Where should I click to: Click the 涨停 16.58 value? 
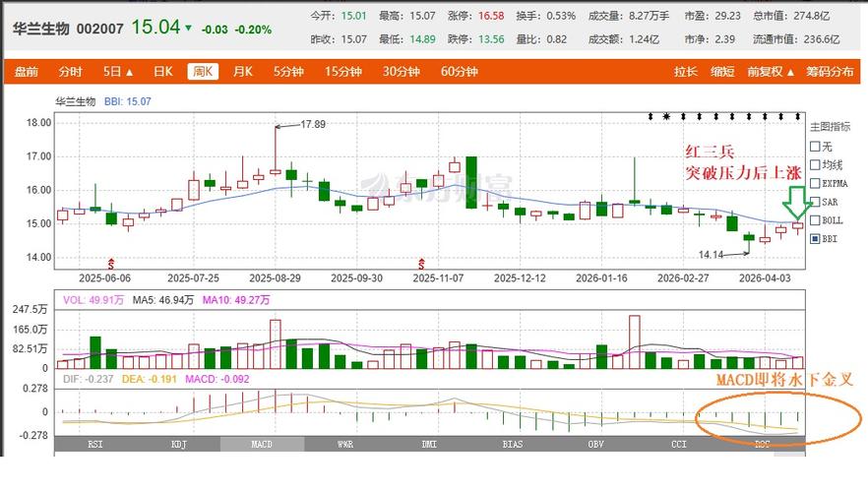coord(491,16)
